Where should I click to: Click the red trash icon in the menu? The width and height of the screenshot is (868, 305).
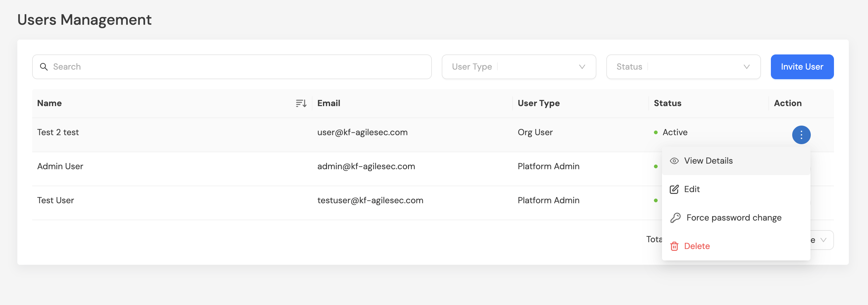[x=674, y=246]
